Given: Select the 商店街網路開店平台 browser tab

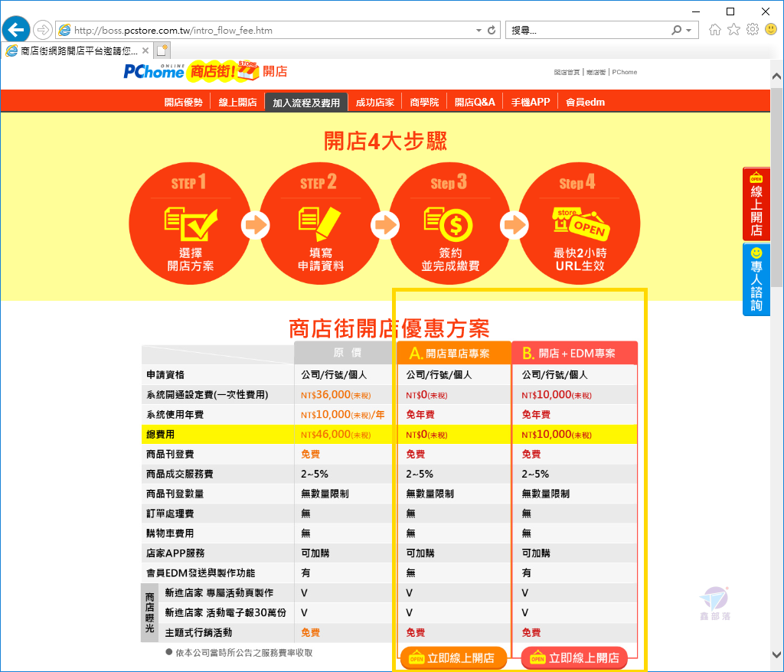Looking at the screenshot, I should [x=77, y=51].
